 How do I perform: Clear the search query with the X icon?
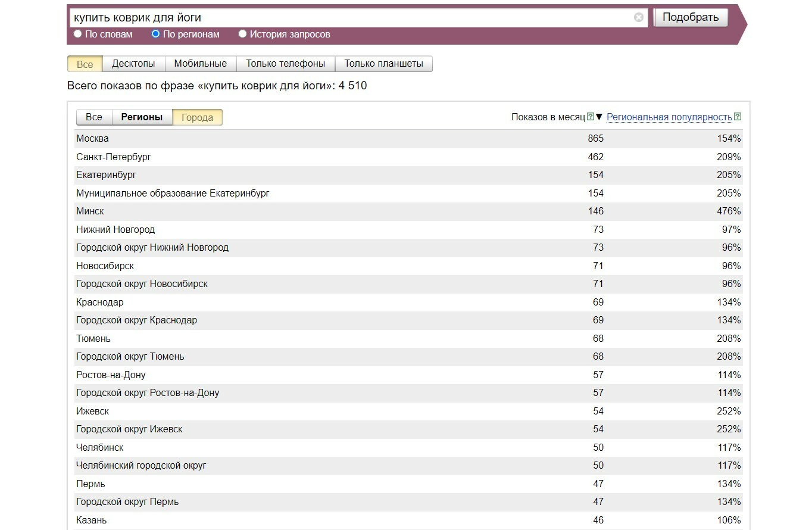(x=639, y=17)
